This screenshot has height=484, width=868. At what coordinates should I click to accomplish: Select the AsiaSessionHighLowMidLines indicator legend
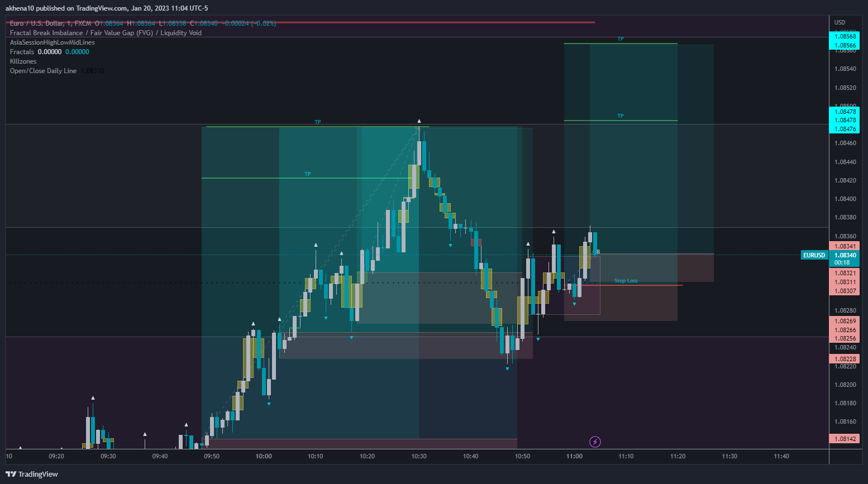(53, 42)
